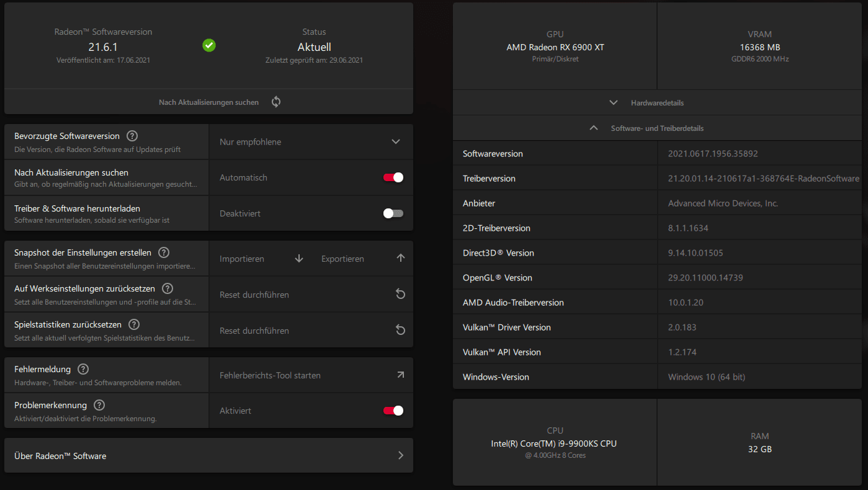Click the refresh icon beside Nach Aktualisierungen suchen

coord(276,102)
